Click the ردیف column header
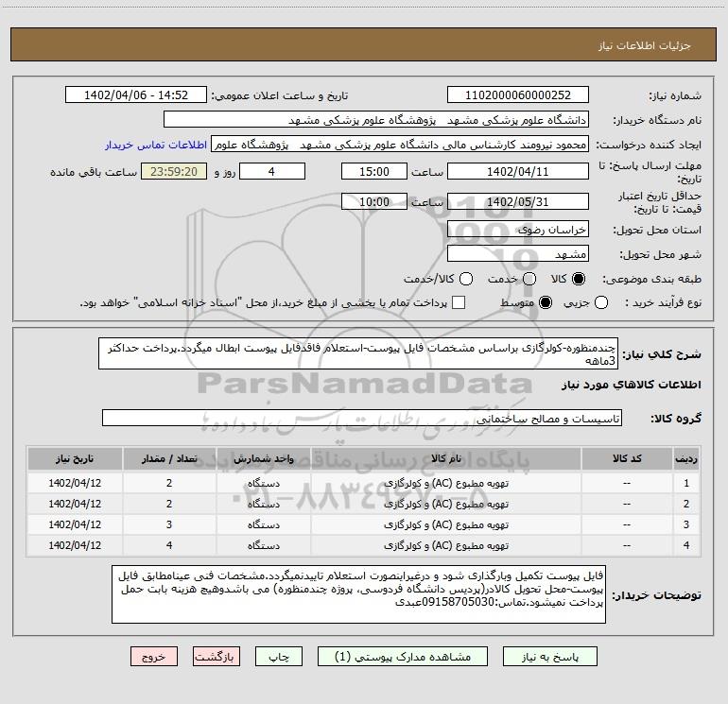Screen dimensions: 728x704 point(686,458)
